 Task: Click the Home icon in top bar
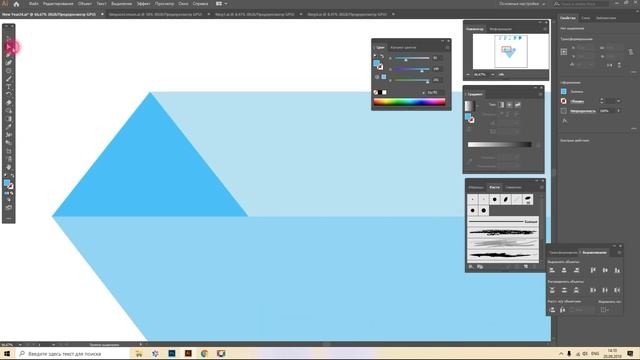coord(16,4)
